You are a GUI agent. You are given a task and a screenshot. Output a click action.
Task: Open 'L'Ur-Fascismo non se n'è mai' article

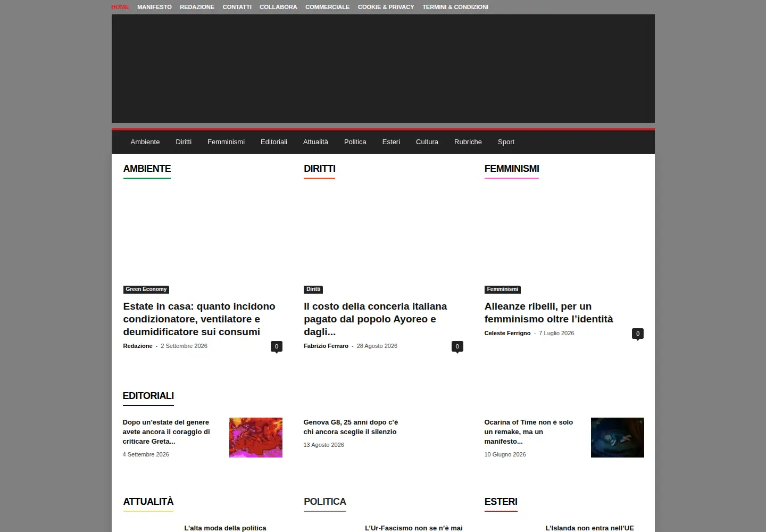(414, 528)
